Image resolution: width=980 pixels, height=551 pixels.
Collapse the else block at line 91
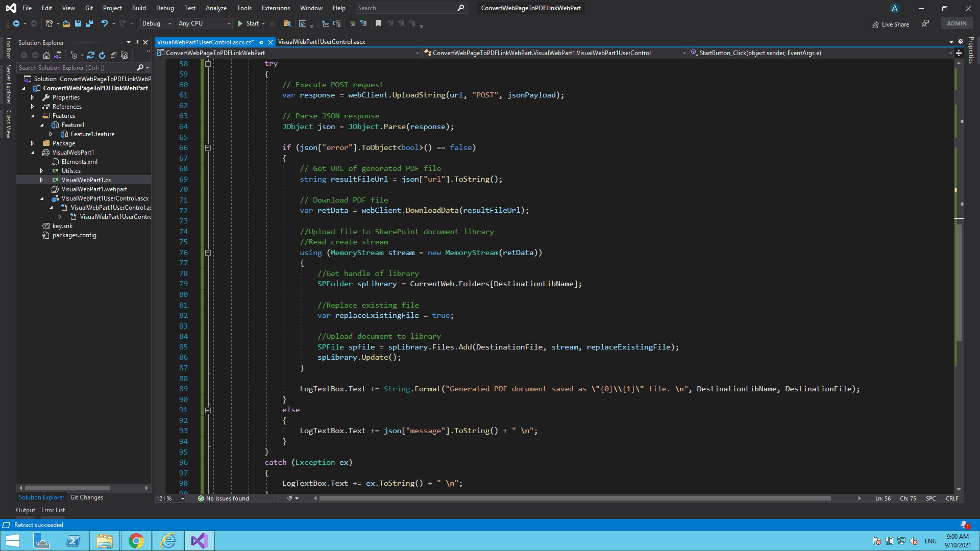coord(208,410)
